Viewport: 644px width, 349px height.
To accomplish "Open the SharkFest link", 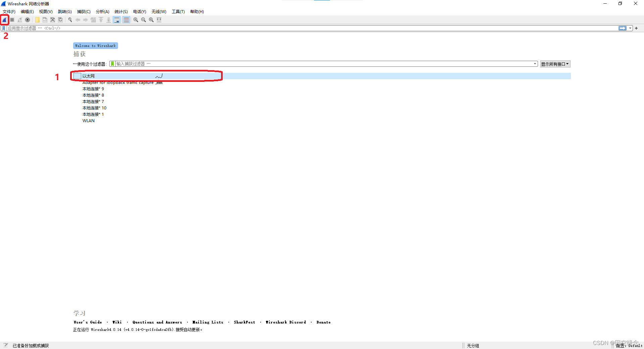I will [245, 322].
